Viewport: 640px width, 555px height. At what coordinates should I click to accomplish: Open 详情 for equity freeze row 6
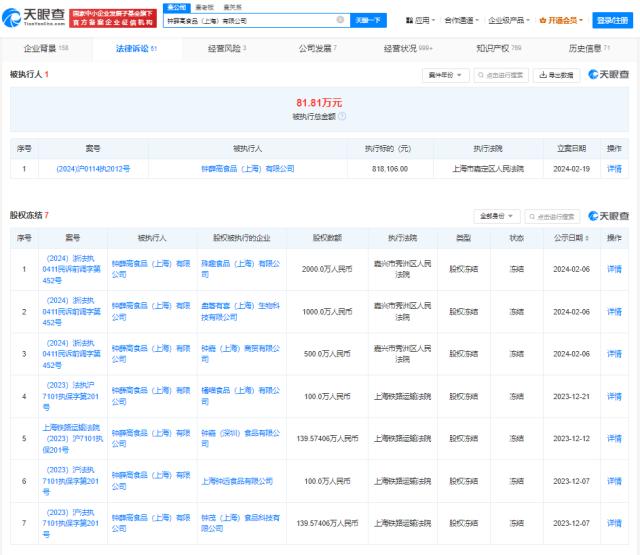point(614,481)
